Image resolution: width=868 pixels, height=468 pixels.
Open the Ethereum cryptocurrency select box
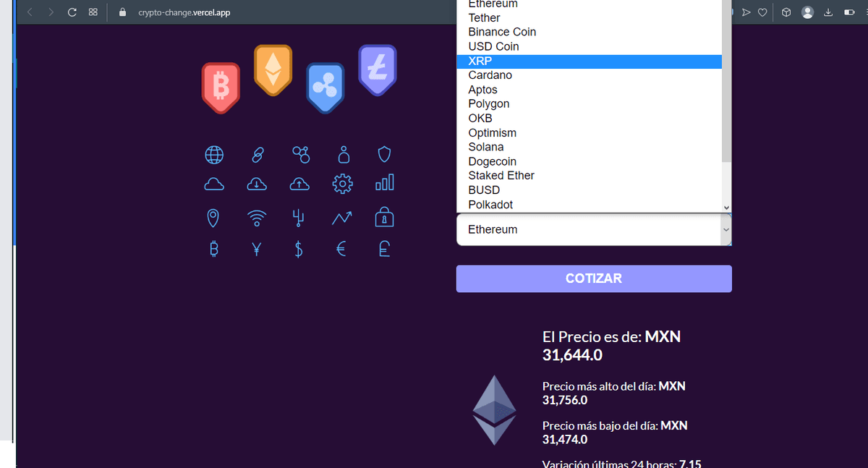(594, 229)
